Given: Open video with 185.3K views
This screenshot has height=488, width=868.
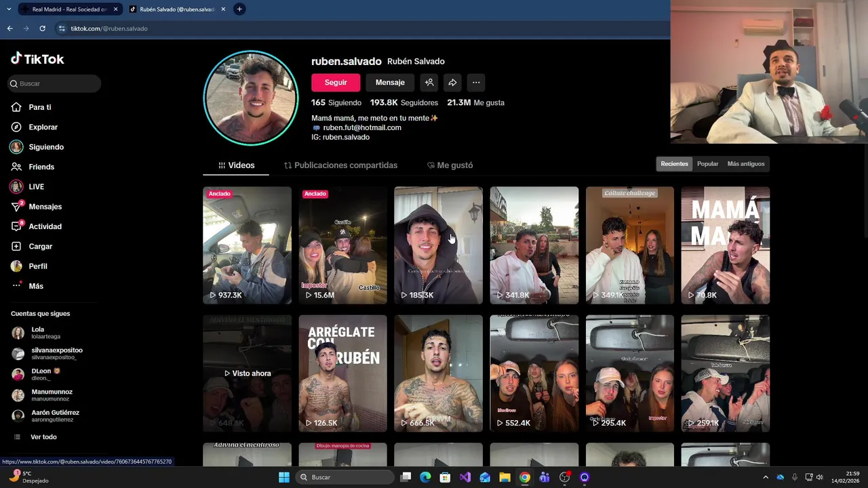Looking at the screenshot, I should pos(438,245).
